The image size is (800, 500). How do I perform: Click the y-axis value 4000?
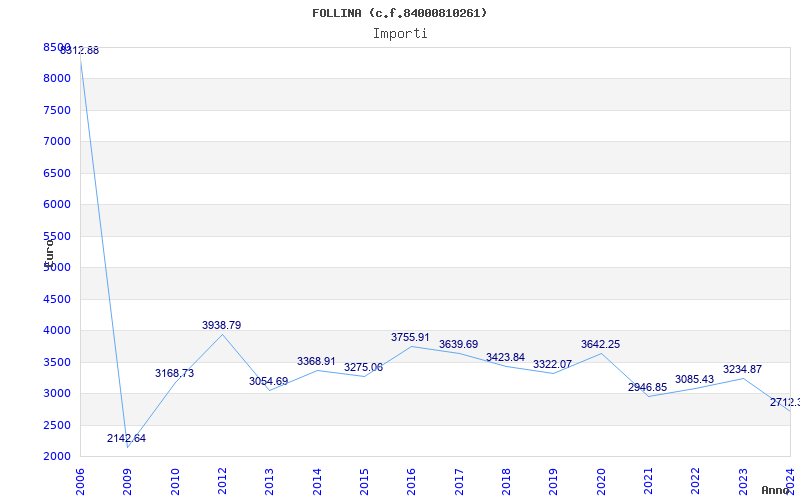point(57,331)
